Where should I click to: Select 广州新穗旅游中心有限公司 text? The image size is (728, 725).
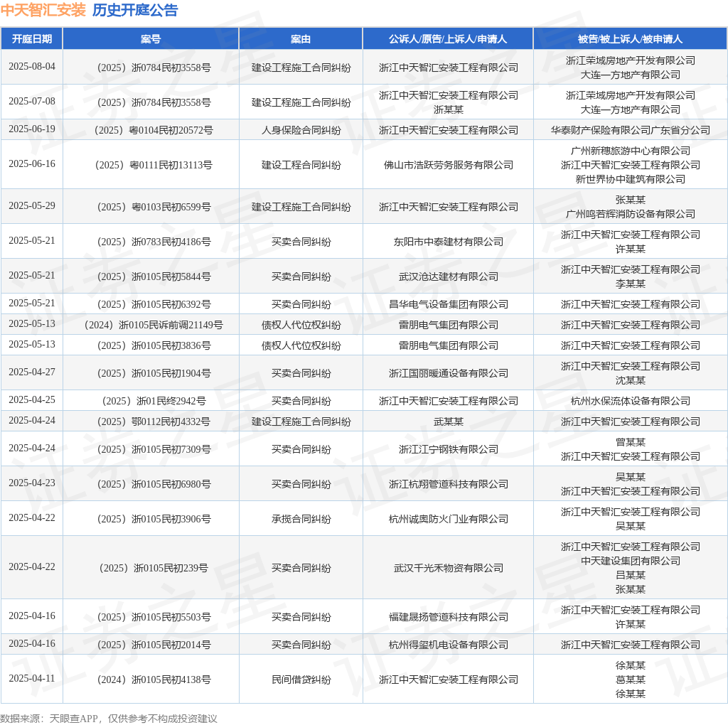pos(630,151)
